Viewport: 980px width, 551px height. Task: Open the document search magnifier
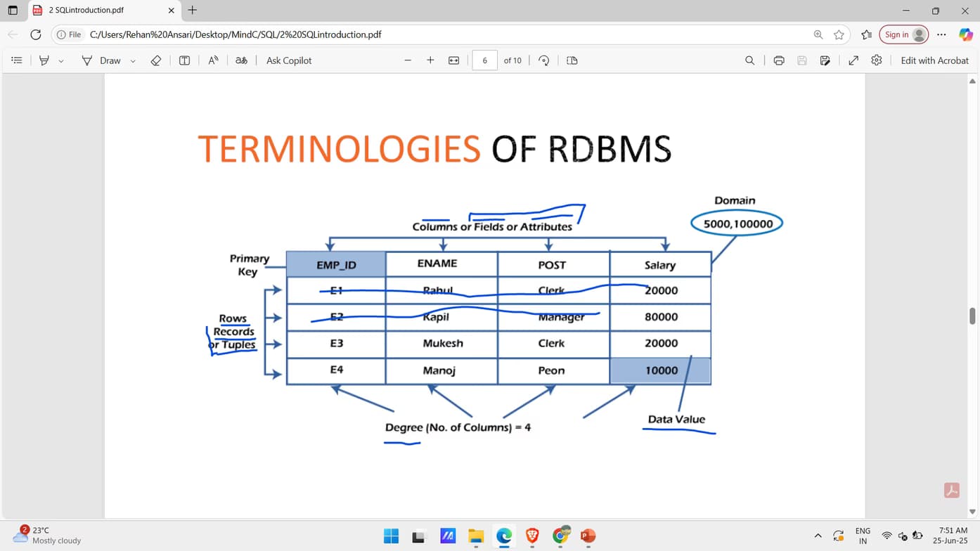[750, 60]
